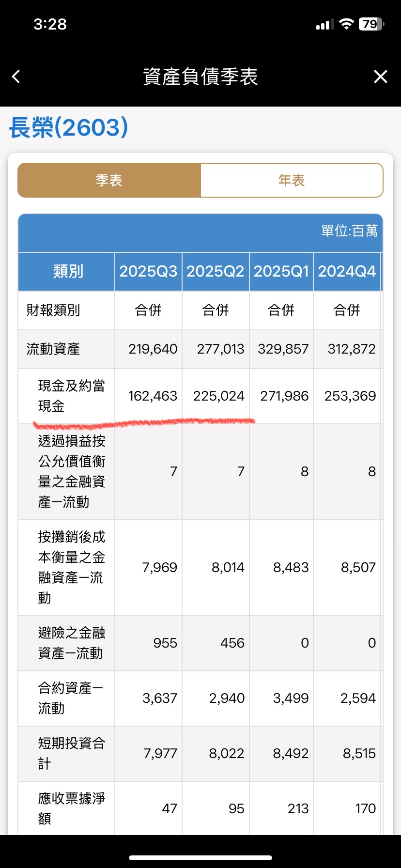Select the 類別 column header
Image resolution: width=401 pixels, height=868 pixels.
click(x=67, y=271)
